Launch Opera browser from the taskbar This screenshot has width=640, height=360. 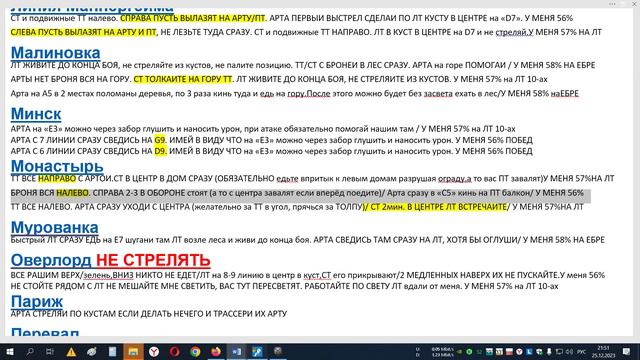(x=175, y=352)
